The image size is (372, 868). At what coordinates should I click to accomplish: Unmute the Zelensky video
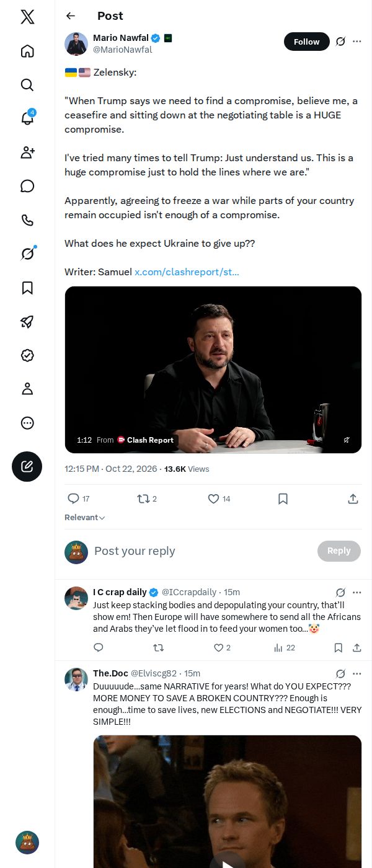click(x=347, y=440)
